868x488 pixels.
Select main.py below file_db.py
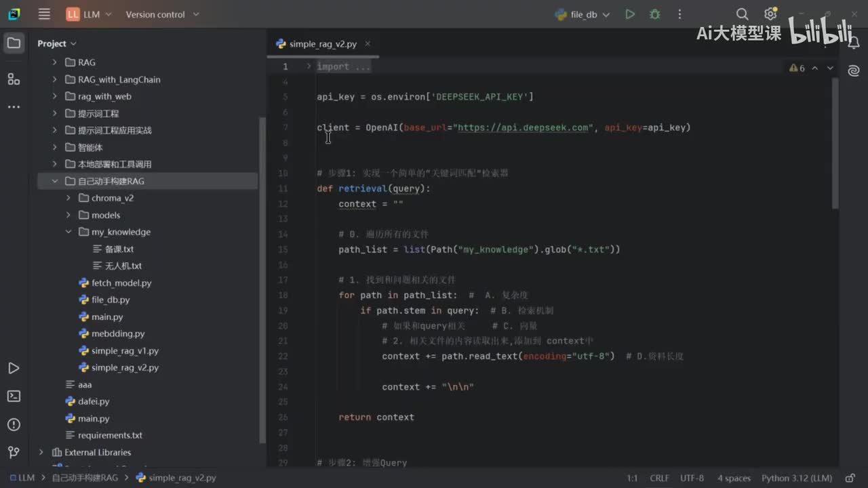[x=107, y=317]
